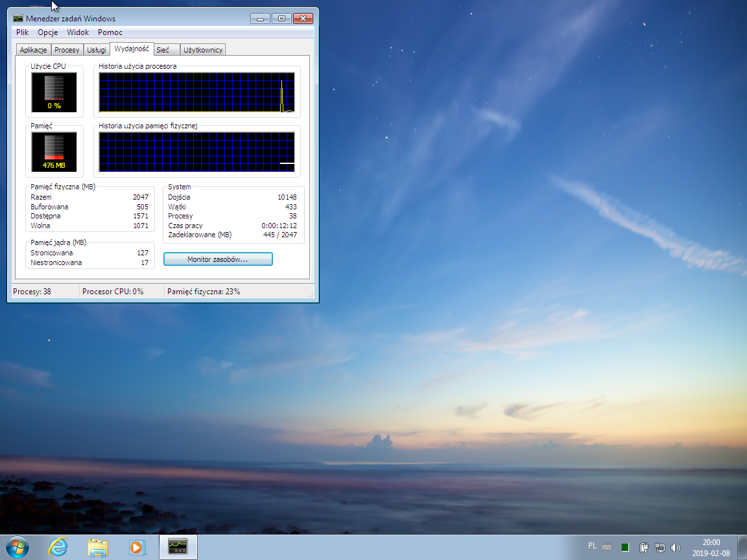Click the volume speaker icon in the tray

coord(675,548)
